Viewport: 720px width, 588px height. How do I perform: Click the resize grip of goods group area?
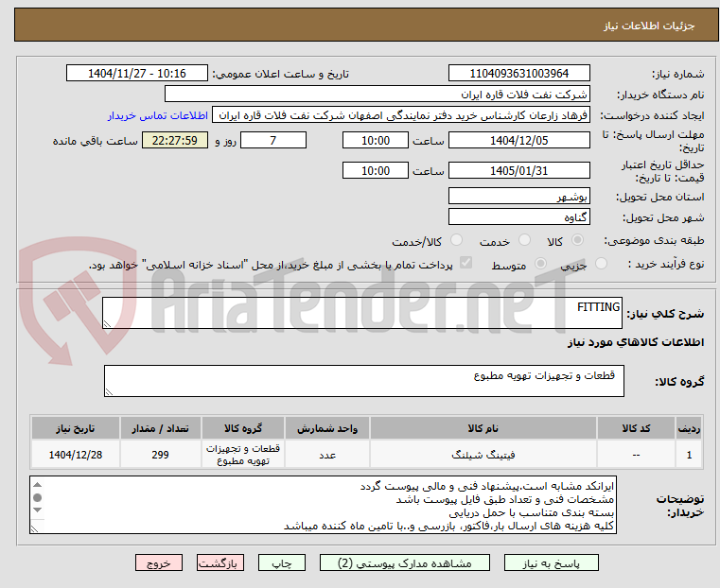[x=109, y=391]
